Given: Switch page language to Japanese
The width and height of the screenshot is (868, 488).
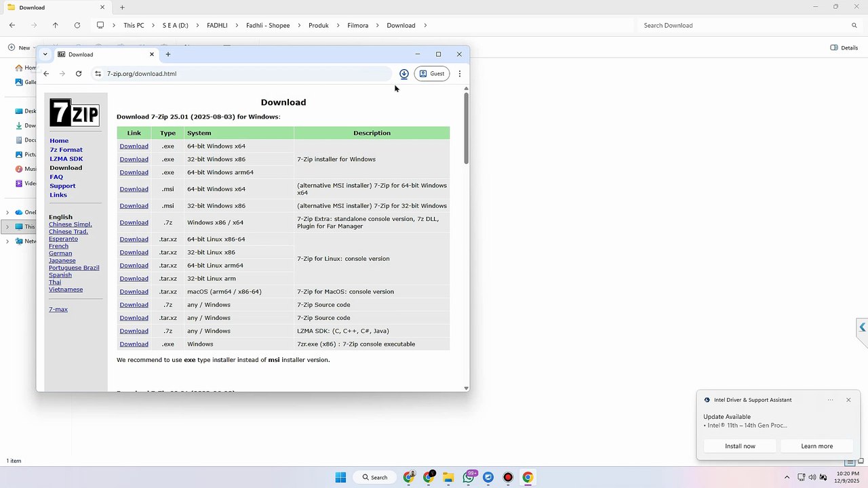Looking at the screenshot, I should click(x=62, y=260).
